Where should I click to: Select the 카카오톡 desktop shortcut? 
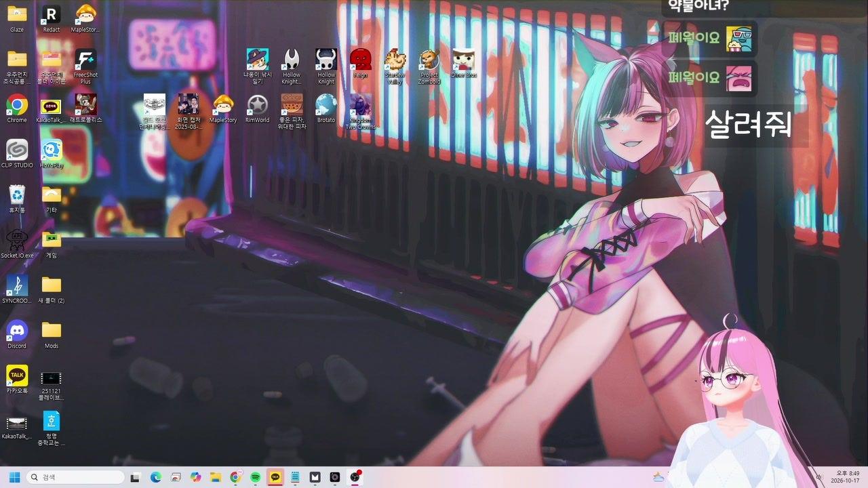pyautogui.click(x=17, y=380)
